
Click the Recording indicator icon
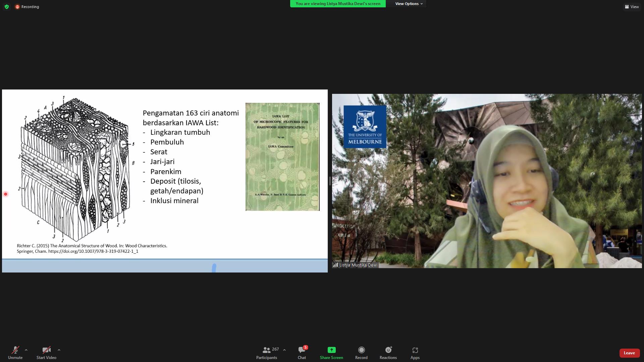pos(17,6)
